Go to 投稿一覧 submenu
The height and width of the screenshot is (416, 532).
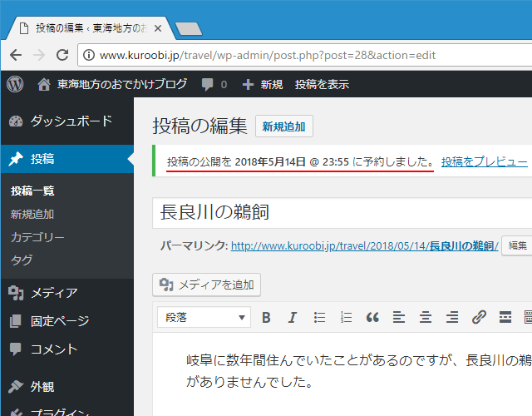point(32,191)
